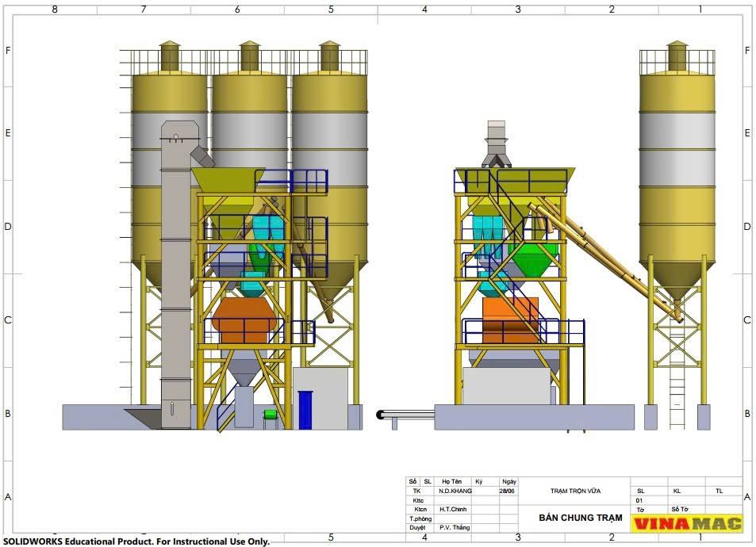Select the blue door on the control cabin

click(x=305, y=411)
